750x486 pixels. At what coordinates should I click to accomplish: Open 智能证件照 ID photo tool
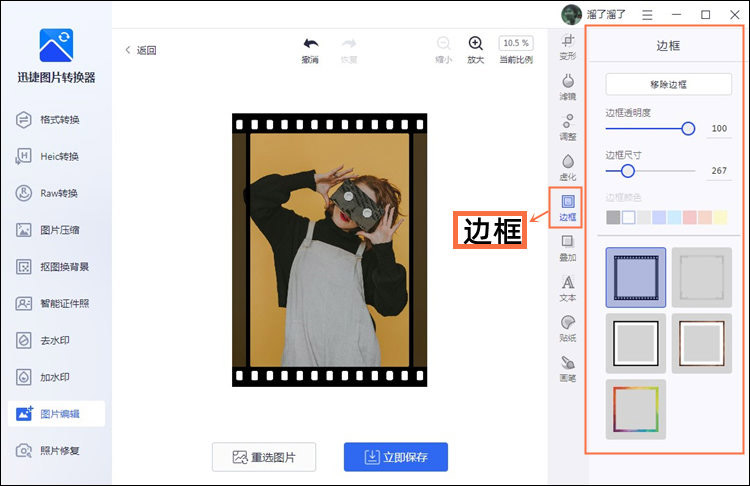pyautogui.click(x=56, y=304)
